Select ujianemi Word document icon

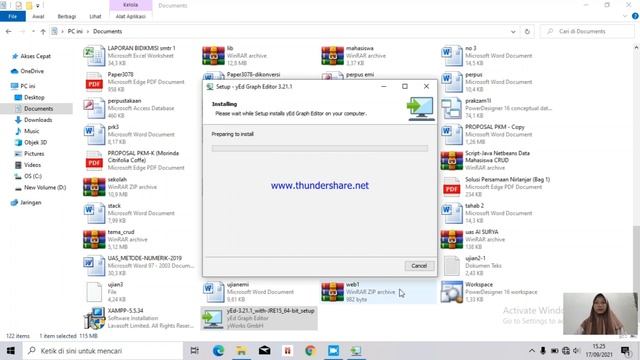(213, 292)
